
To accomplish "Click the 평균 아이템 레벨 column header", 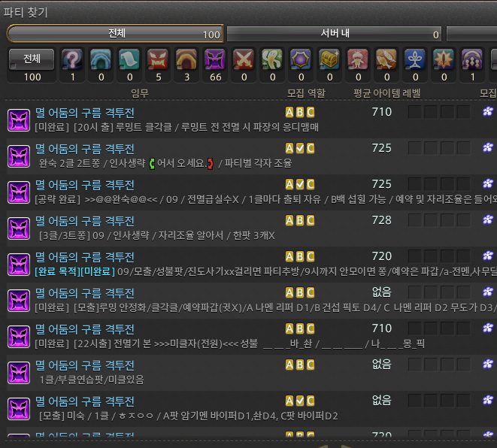I will click(386, 93).
